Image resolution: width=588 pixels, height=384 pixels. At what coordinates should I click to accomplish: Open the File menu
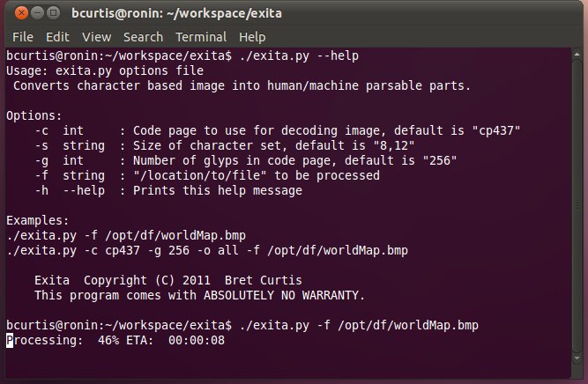(23, 37)
